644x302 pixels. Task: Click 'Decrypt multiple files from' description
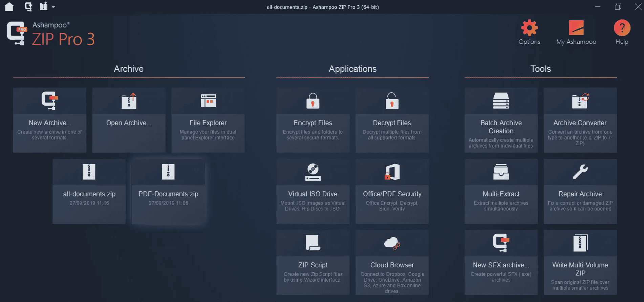point(392,135)
